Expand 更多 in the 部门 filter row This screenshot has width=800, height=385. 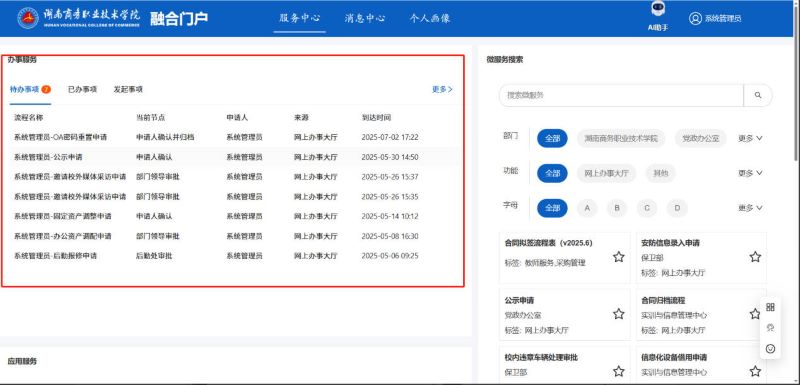pos(750,138)
